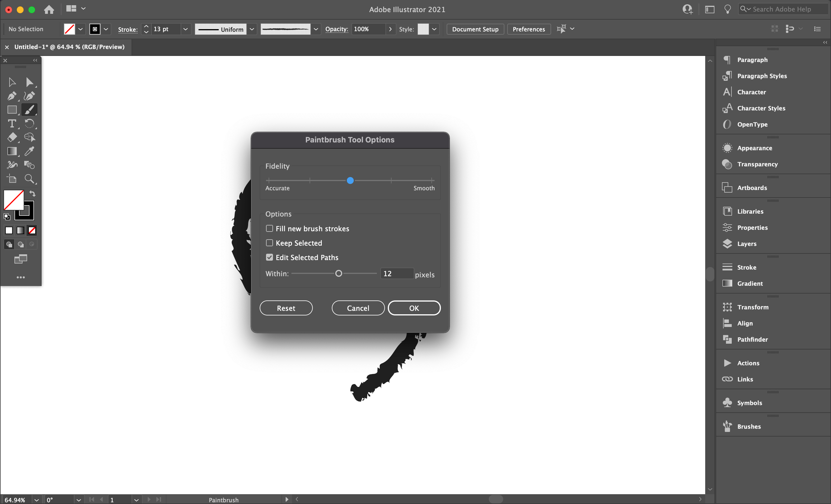The width and height of the screenshot is (831, 504).
Task: Select the Rotate tool
Action: (x=29, y=124)
